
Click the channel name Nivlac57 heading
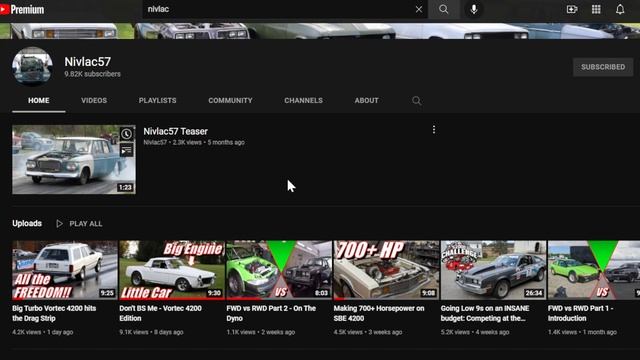(88, 62)
